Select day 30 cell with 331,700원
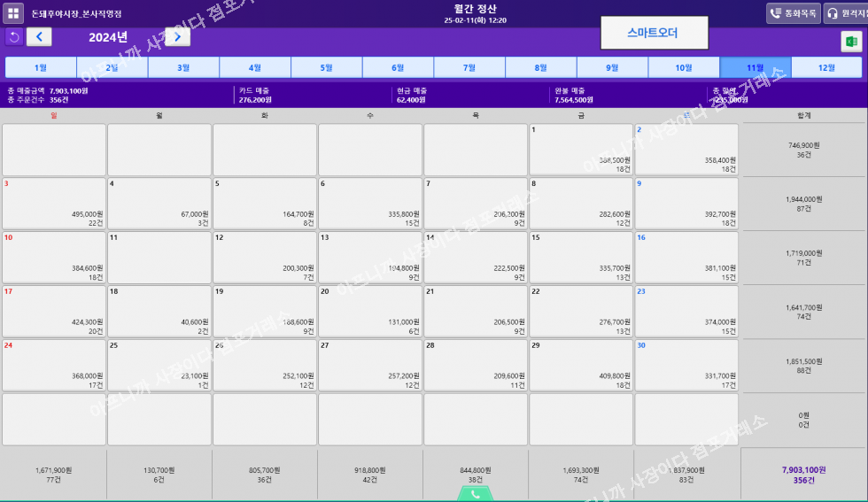The width and height of the screenshot is (868, 502). pos(686,365)
